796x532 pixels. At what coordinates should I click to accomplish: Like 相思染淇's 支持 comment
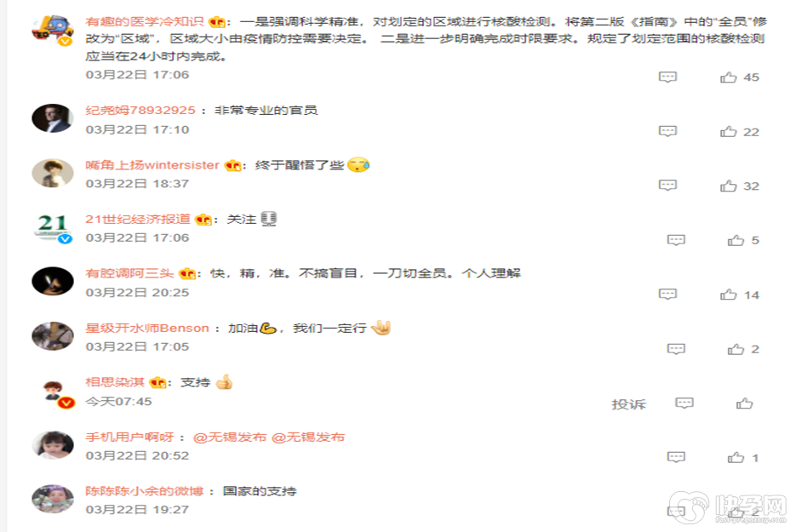click(744, 403)
